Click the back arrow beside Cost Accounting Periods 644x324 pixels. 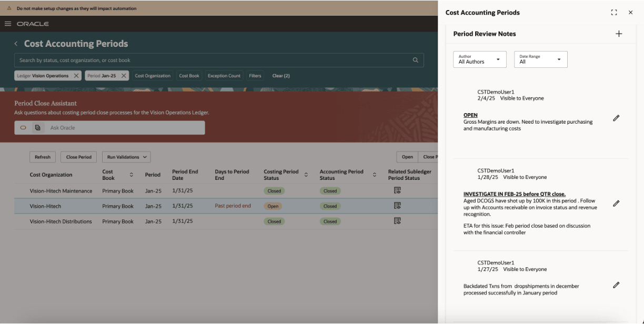pos(16,44)
